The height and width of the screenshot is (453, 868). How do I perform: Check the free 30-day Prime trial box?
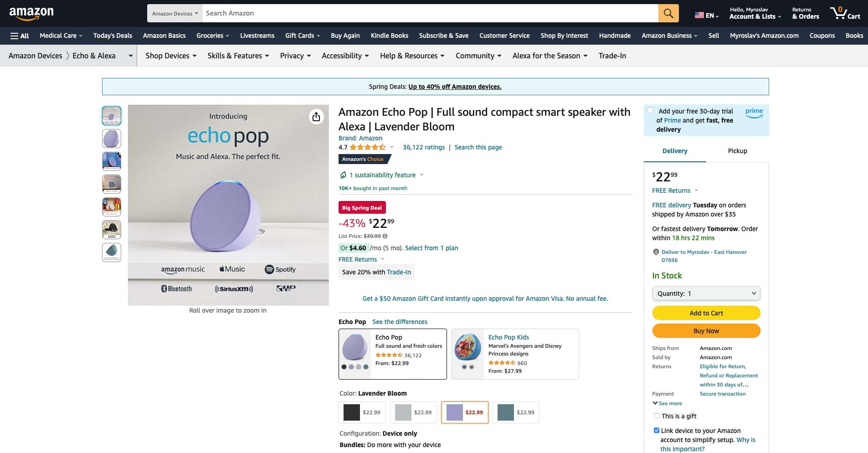pos(650,110)
